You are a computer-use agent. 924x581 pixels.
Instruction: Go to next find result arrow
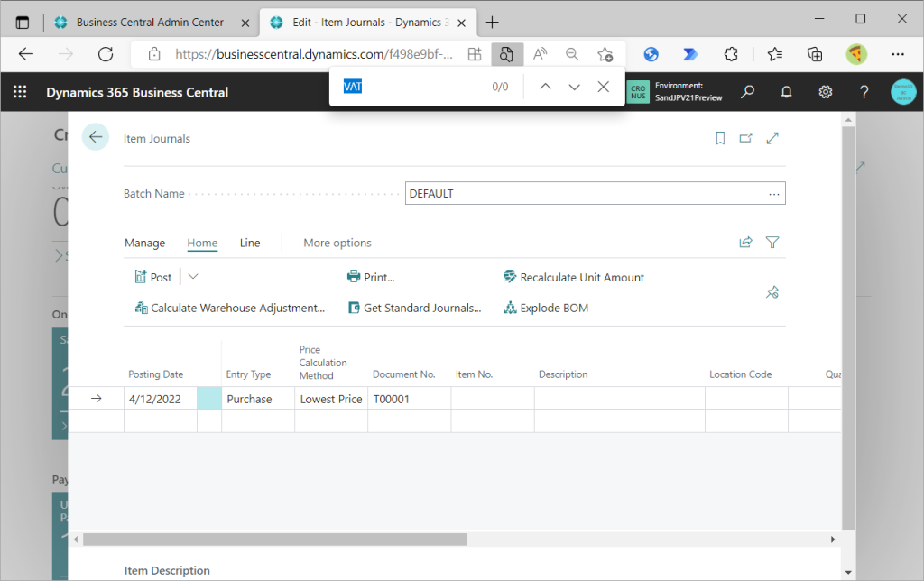point(574,87)
